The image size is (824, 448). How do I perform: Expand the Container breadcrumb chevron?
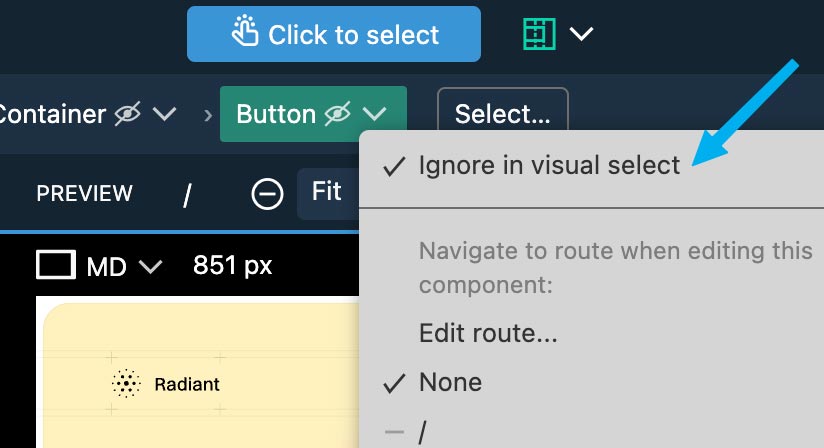[x=164, y=113]
